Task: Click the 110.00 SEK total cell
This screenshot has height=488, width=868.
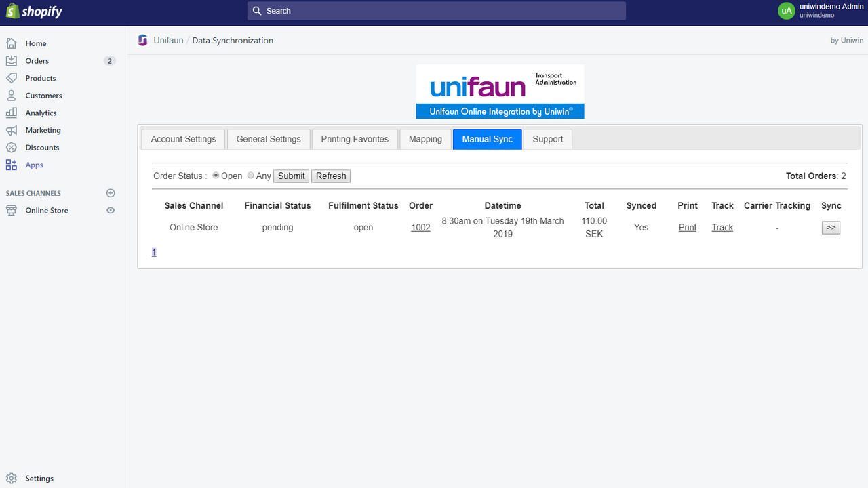Action: pyautogui.click(x=594, y=227)
